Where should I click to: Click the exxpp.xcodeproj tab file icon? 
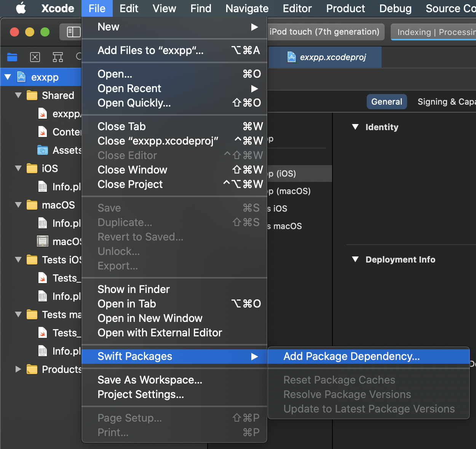[292, 57]
